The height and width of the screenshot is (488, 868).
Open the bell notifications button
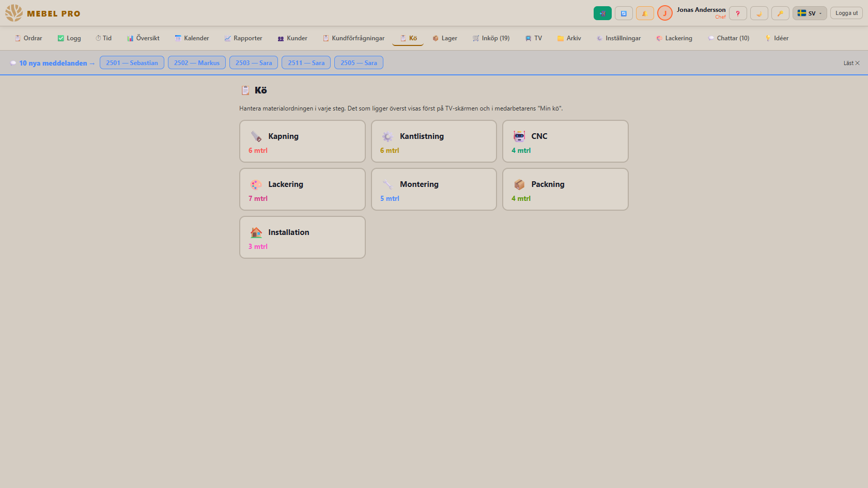[x=645, y=13]
